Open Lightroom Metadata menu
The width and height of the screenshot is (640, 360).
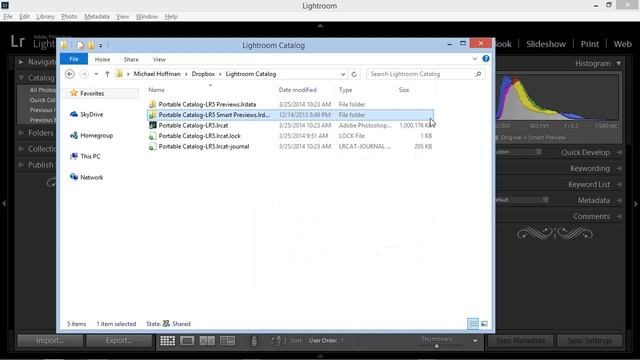[x=97, y=16]
